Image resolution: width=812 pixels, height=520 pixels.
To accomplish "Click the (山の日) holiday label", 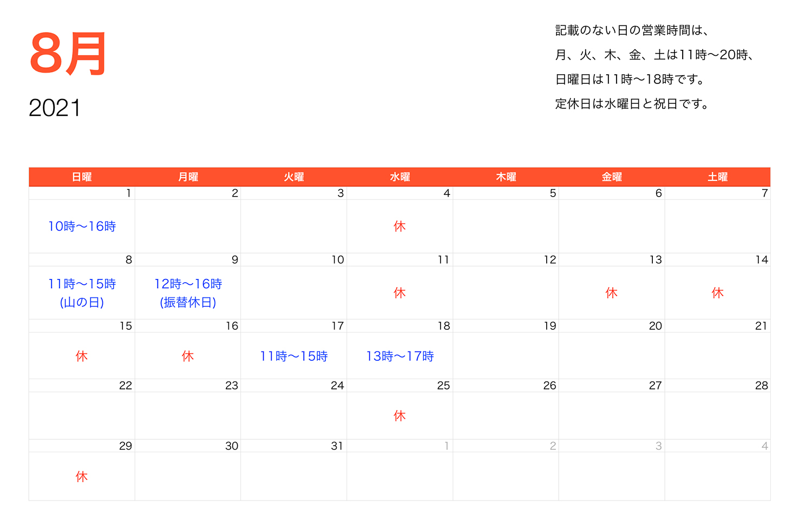I will 81,303.
